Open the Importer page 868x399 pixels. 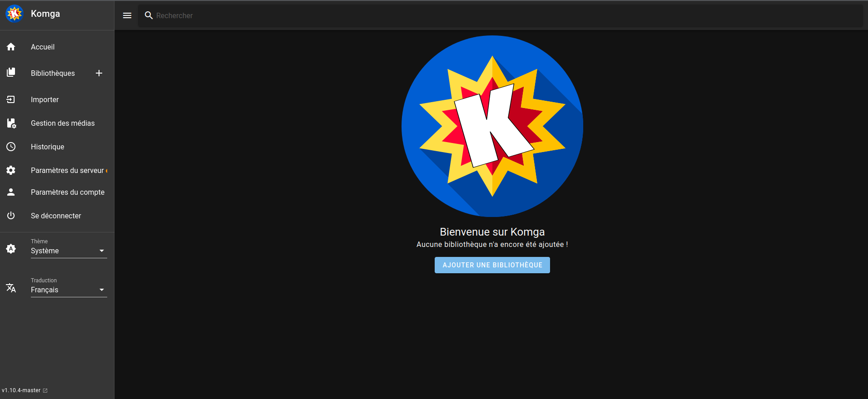[x=45, y=99]
